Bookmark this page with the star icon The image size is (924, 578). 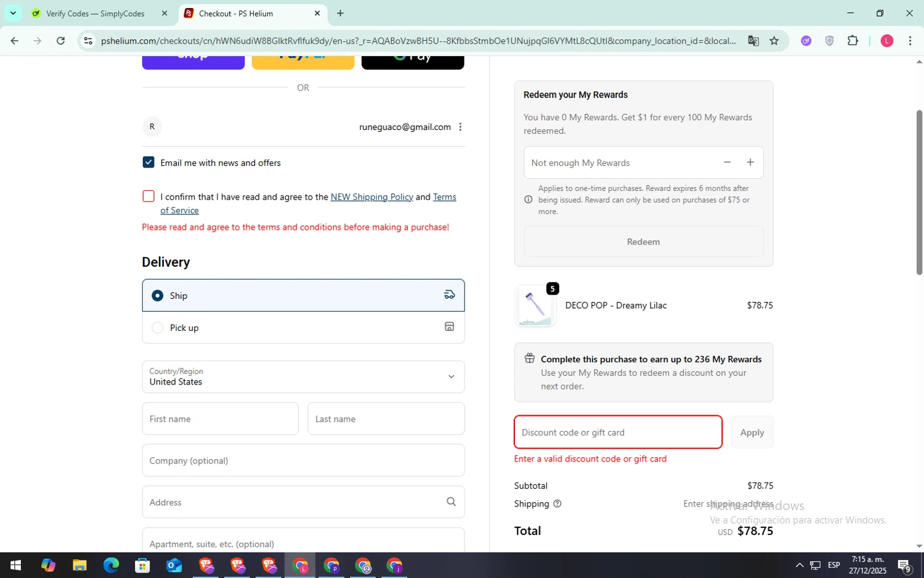pos(774,41)
